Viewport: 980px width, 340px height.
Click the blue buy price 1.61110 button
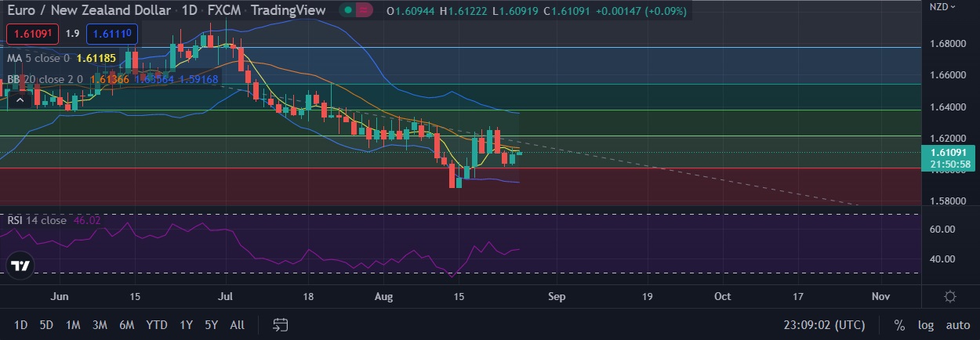[x=112, y=34]
